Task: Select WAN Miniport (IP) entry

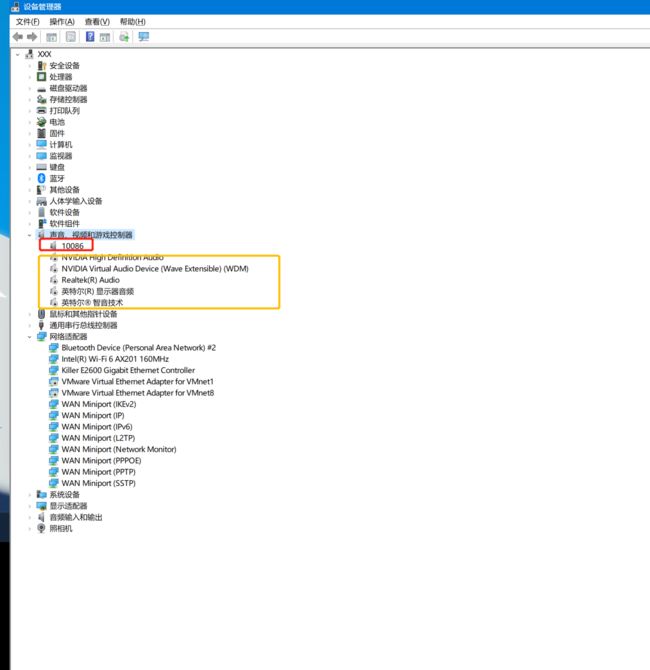Action: coord(93,415)
